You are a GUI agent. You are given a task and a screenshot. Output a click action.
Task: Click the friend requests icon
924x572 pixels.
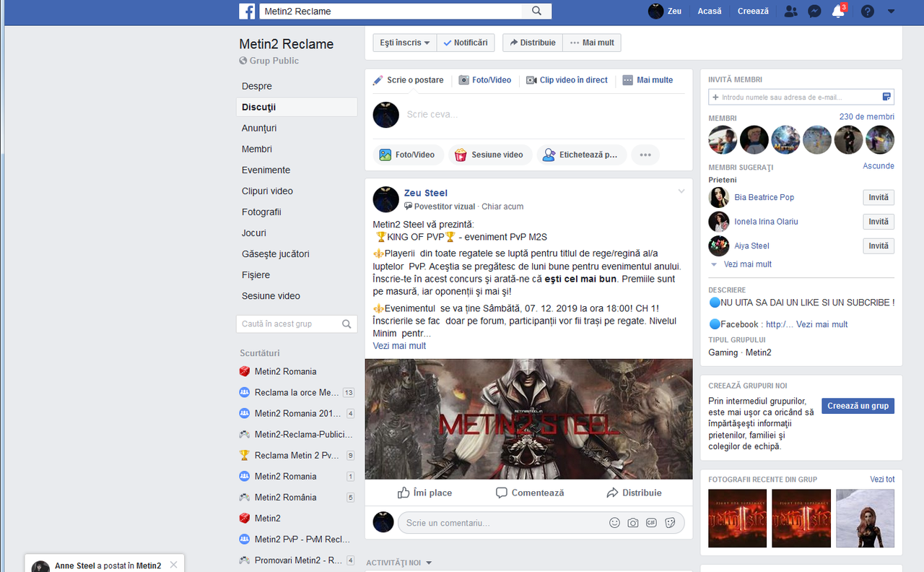click(790, 11)
